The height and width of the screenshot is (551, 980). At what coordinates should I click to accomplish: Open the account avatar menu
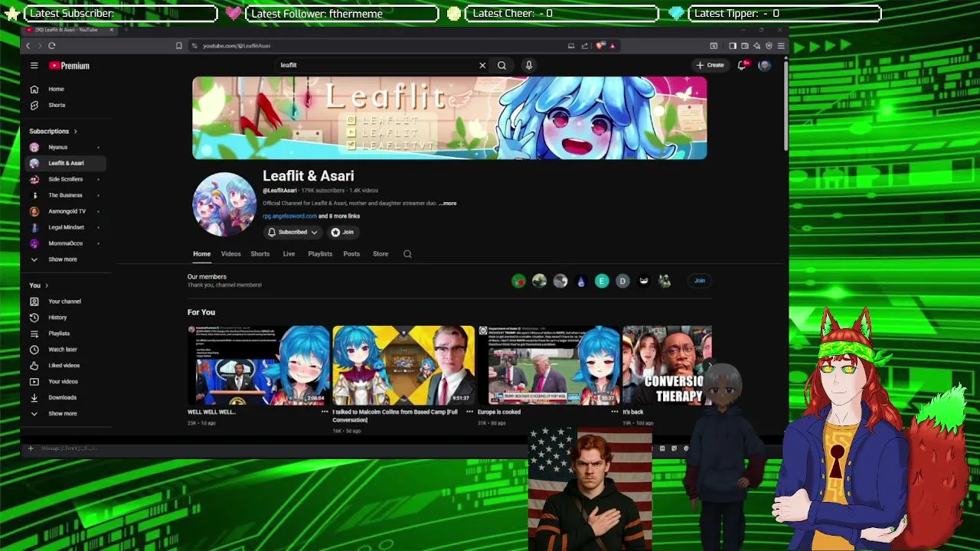pyautogui.click(x=764, y=65)
